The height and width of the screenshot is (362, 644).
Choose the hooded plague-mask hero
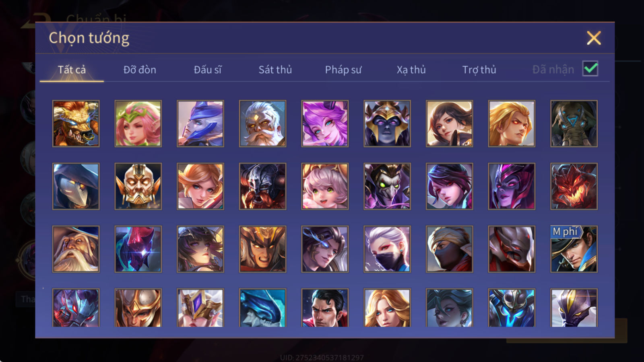pyautogui.click(x=76, y=186)
